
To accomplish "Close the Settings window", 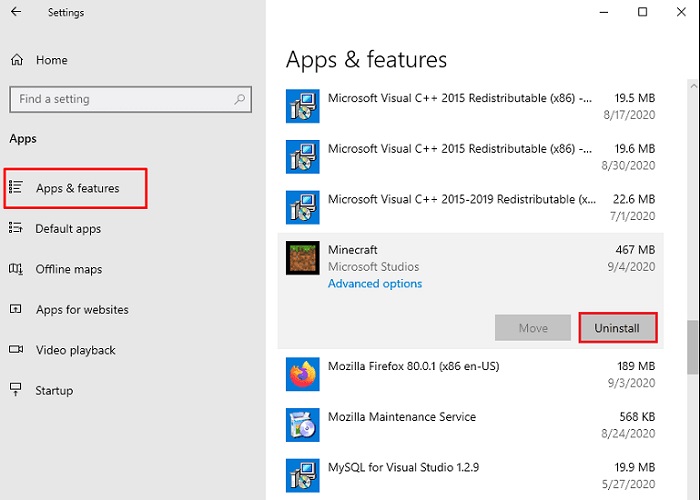I will point(681,12).
